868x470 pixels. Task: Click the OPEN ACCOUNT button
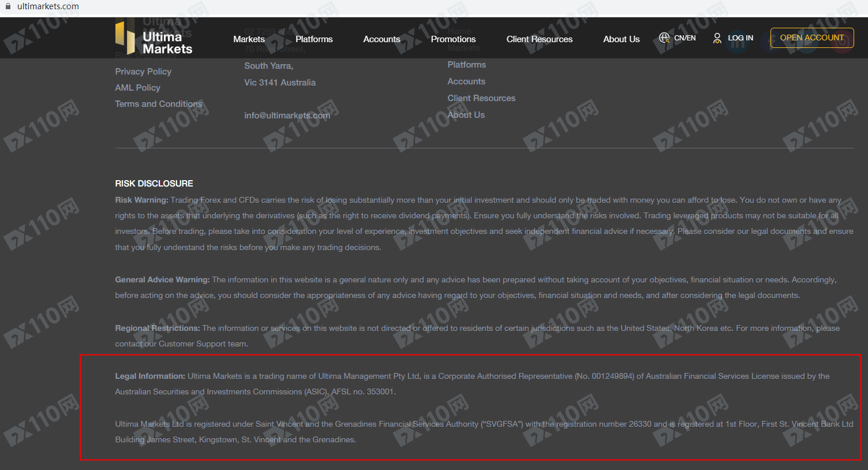(x=812, y=38)
